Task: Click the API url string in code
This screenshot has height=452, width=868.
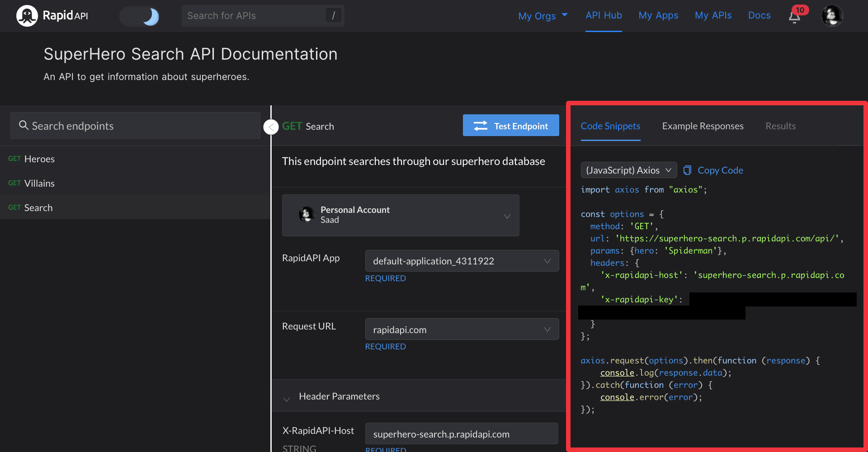Action: [x=727, y=238]
